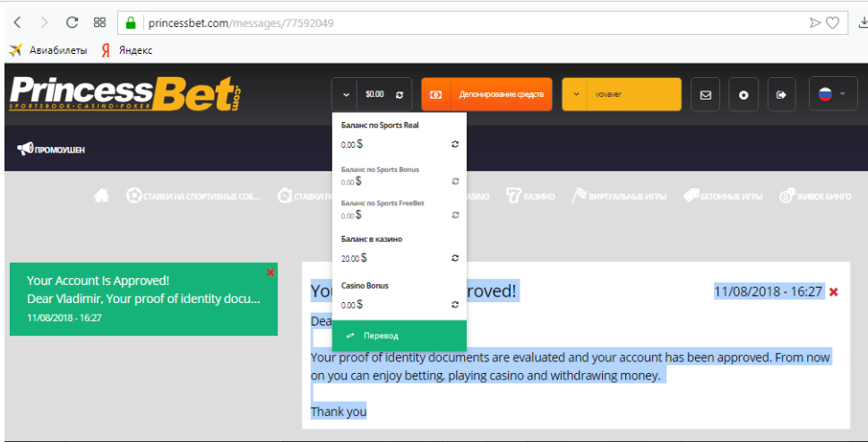Refresh the header $0.00 balance
Image resolution: width=868 pixels, height=442 pixels.
click(x=400, y=95)
